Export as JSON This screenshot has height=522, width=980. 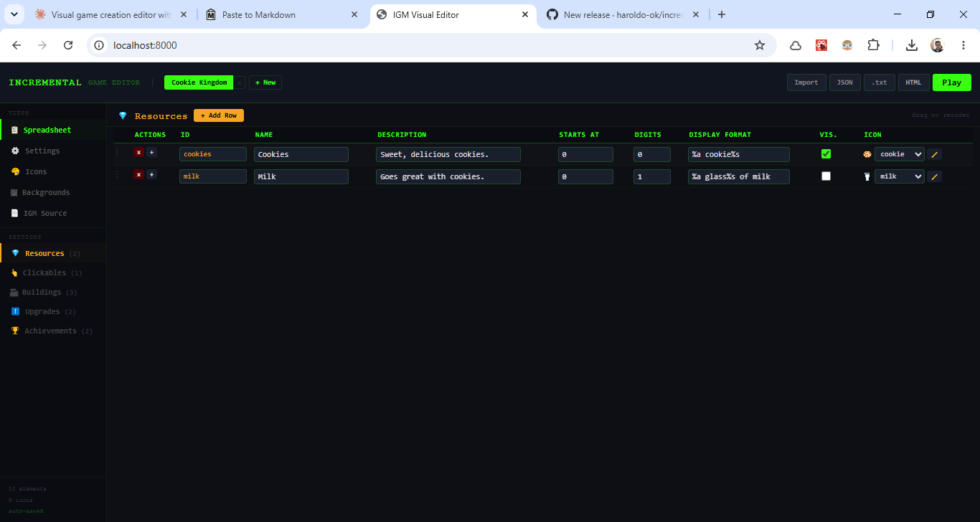click(845, 82)
